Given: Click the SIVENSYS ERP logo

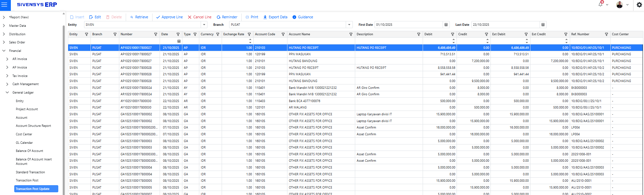Looking at the screenshot, I should pyautogui.click(x=37, y=5).
